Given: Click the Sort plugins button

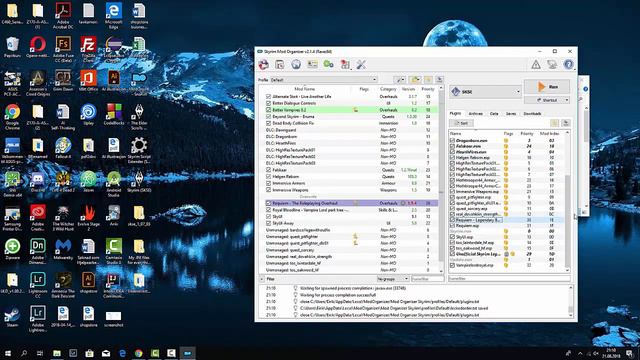Looking at the screenshot, I should (x=462, y=123).
